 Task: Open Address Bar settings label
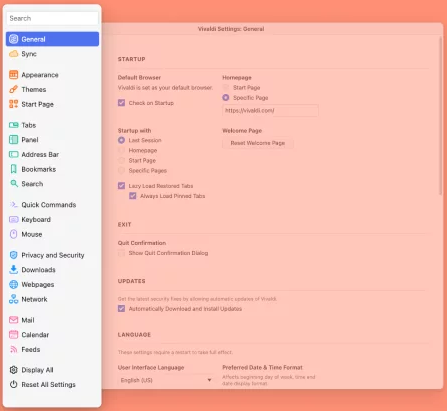pyautogui.click(x=40, y=154)
